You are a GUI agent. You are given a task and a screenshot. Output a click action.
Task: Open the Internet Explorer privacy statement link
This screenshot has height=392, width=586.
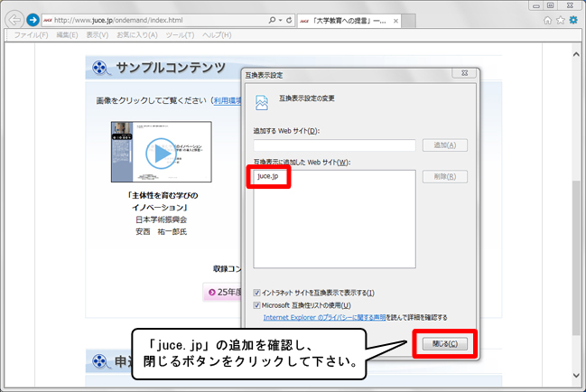pyautogui.click(x=324, y=318)
